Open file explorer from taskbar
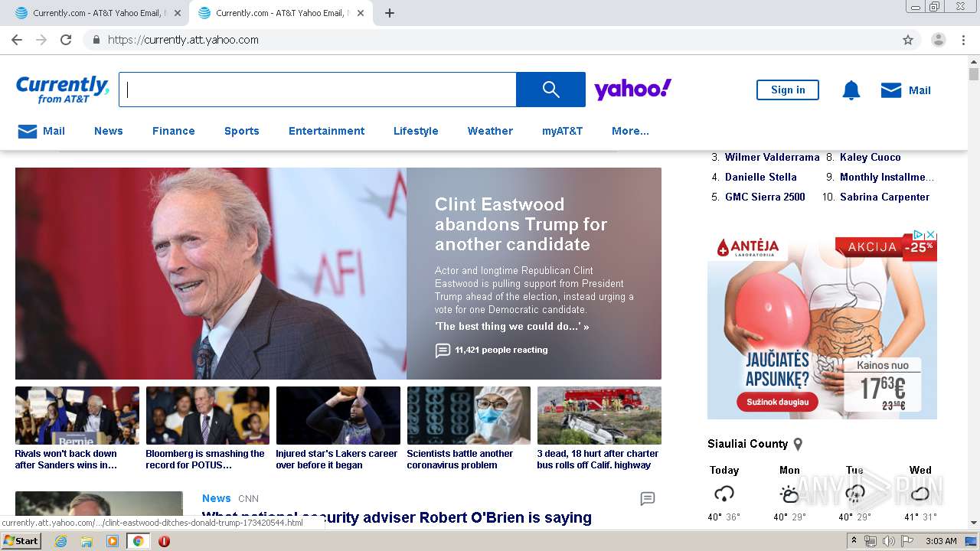Screen dimensions: 980x551 [87, 541]
